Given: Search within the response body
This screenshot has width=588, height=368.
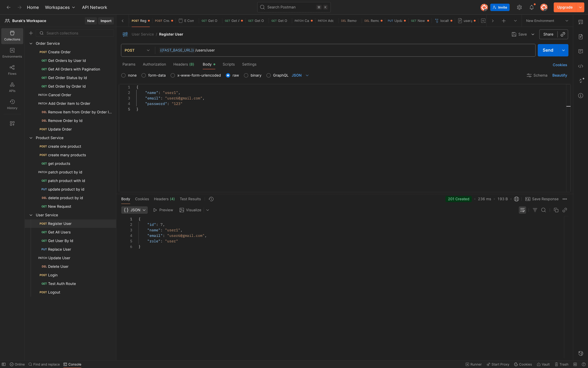Looking at the screenshot, I should 544,210.
